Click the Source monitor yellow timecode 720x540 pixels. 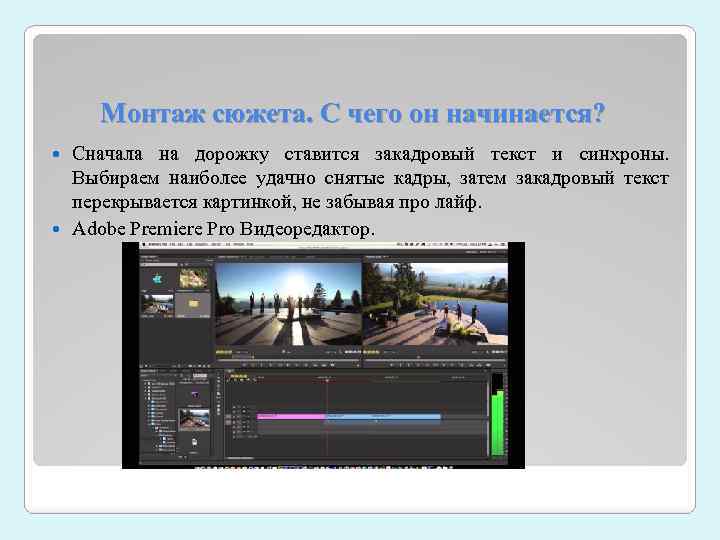(224, 353)
